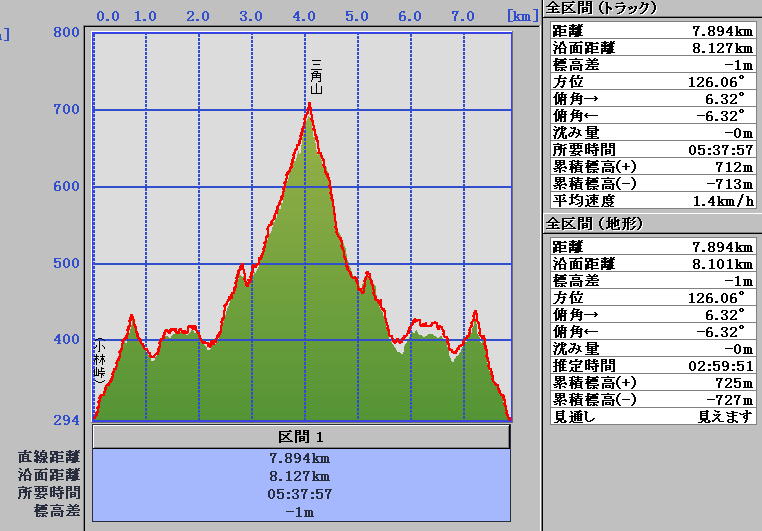This screenshot has height=531, width=762.
Task: Click the 小林峠 start point label
Action: pyautogui.click(x=99, y=362)
